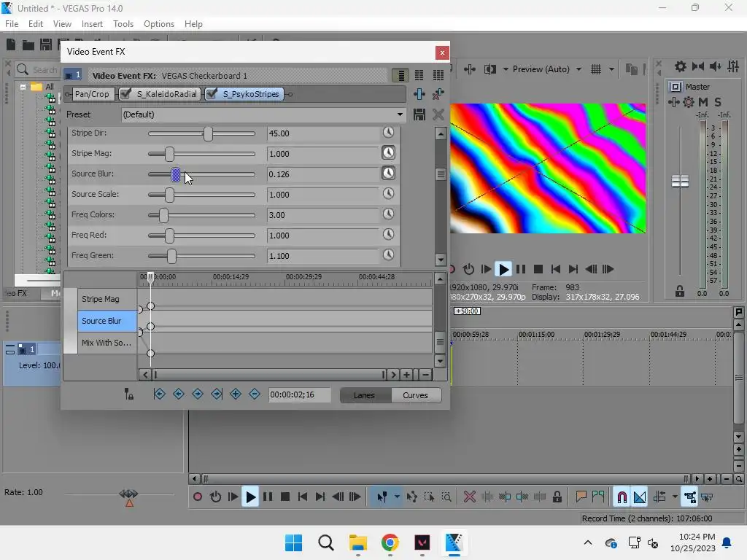Open the Insert menu
The height and width of the screenshot is (560, 747).
point(92,24)
